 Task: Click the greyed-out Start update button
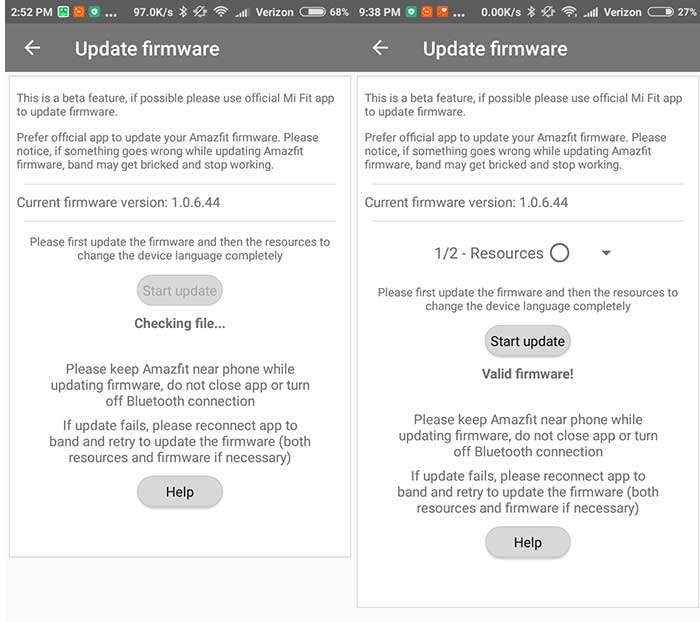179,291
